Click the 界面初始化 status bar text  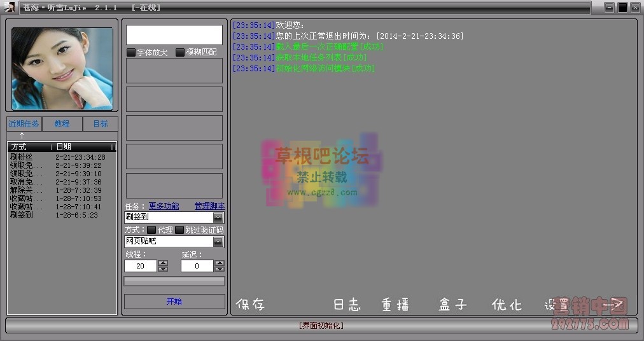(321, 325)
